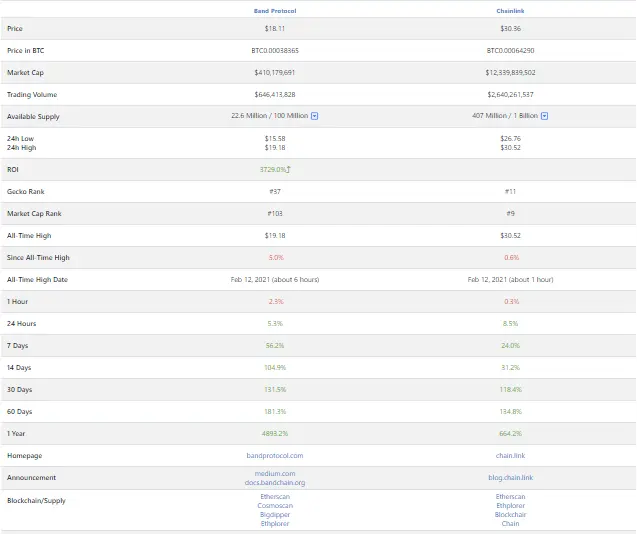
Task: Click 7 Days change 56.2%
Action: click(275, 345)
